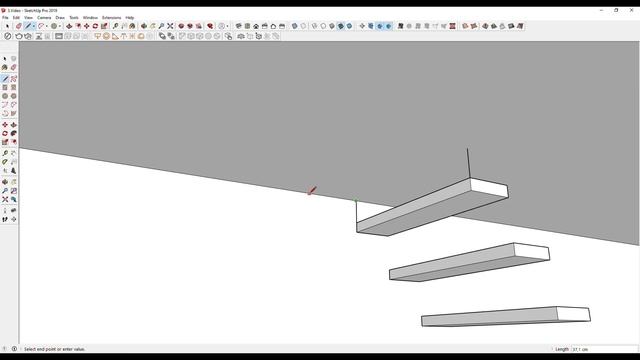The width and height of the screenshot is (640, 360).
Task: Open the Edit menu
Action: click(16, 18)
